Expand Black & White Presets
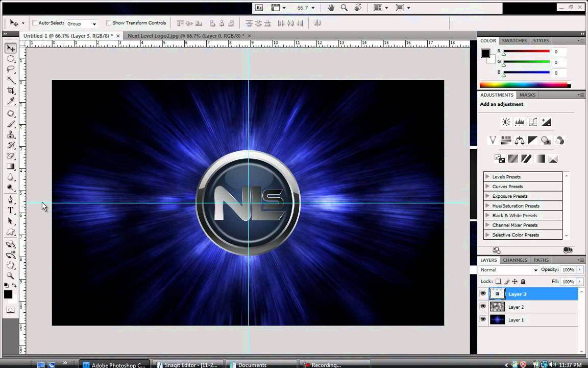 pyautogui.click(x=487, y=215)
